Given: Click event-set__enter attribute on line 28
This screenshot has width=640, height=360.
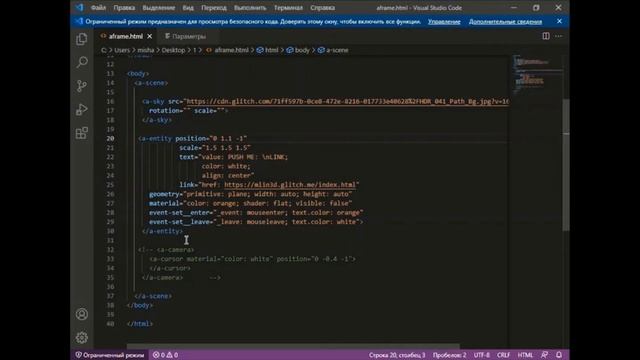Looking at the screenshot, I should (179, 213).
